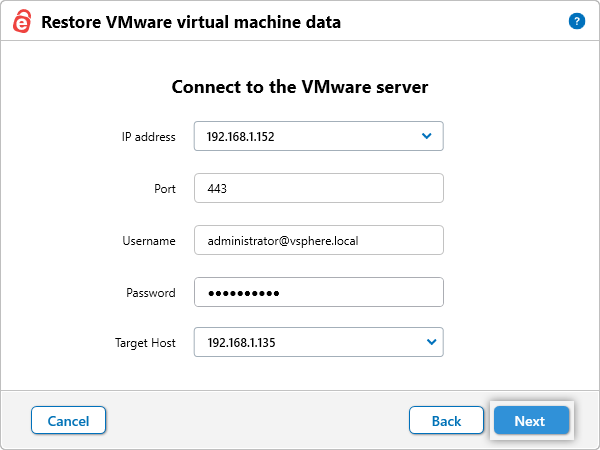
Task: Open help via the question mark icon
Action: coord(576,21)
